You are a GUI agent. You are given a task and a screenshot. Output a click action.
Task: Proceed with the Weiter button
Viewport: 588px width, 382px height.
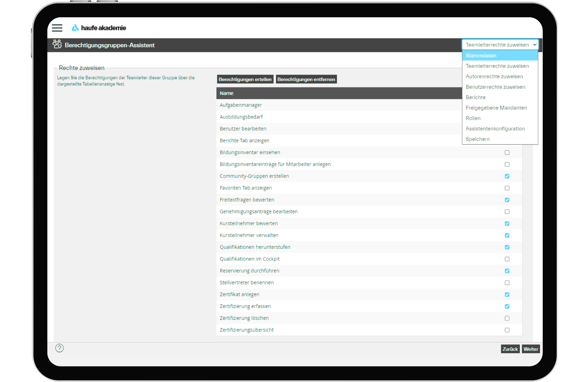pyautogui.click(x=531, y=349)
